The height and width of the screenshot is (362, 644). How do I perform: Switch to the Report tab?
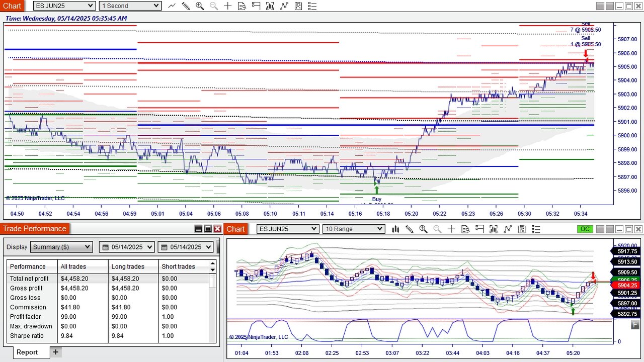click(27, 352)
